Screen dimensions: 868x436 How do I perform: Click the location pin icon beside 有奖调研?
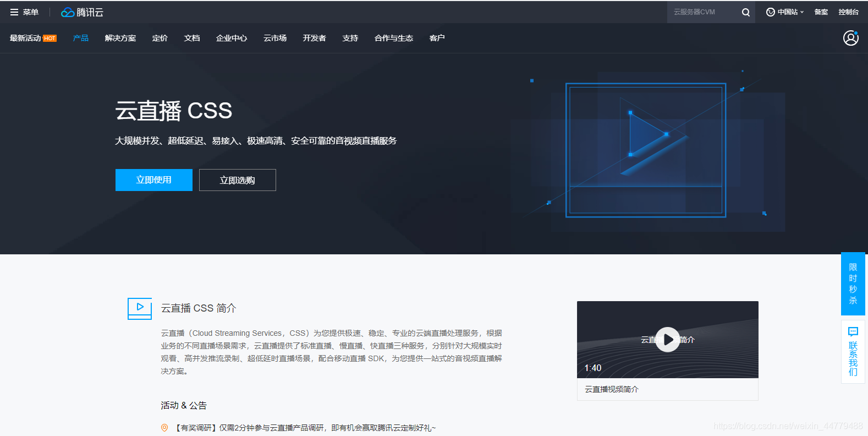tap(164, 428)
